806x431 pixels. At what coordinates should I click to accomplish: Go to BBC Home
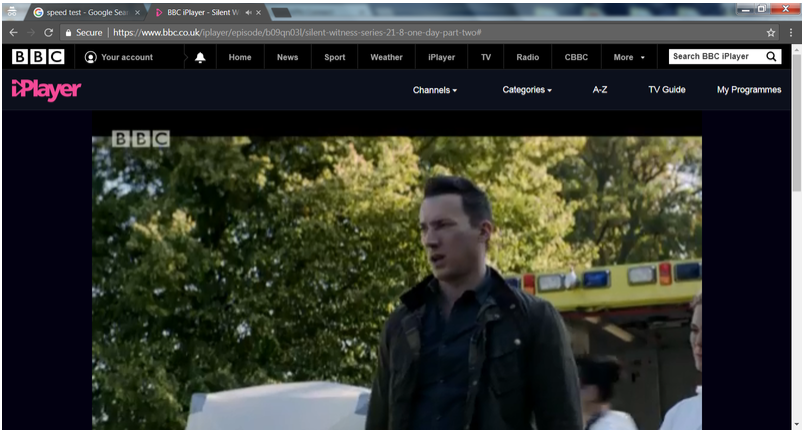pos(240,57)
